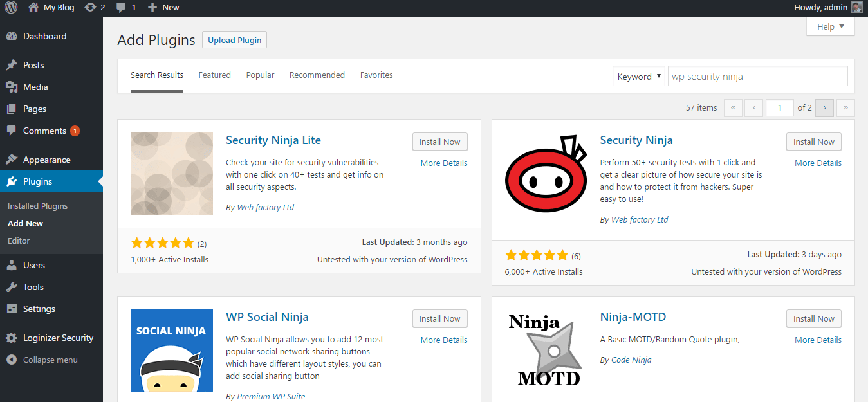Open the comments bubble in admin bar
Screen dimensions: 868x402
tap(121, 8)
